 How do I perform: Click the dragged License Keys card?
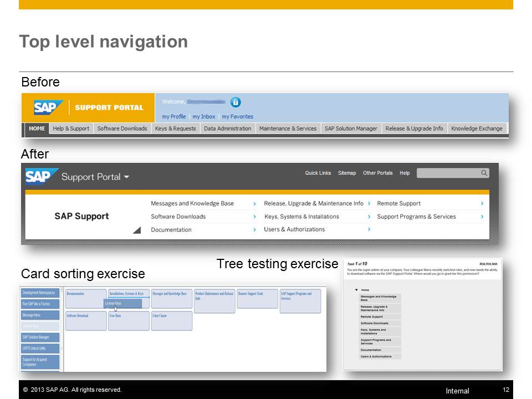tap(122, 303)
